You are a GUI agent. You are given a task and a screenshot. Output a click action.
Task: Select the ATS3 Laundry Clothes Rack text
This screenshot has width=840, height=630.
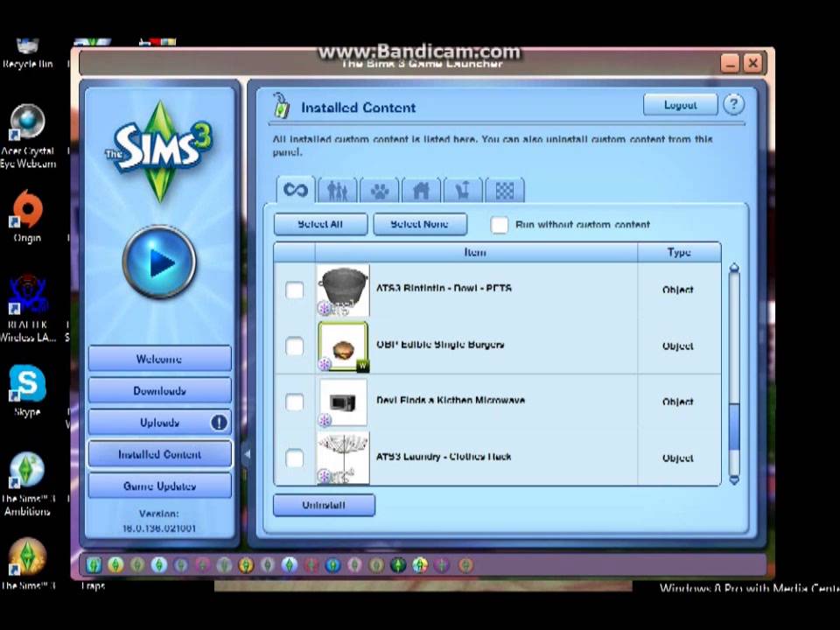point(444,457)
